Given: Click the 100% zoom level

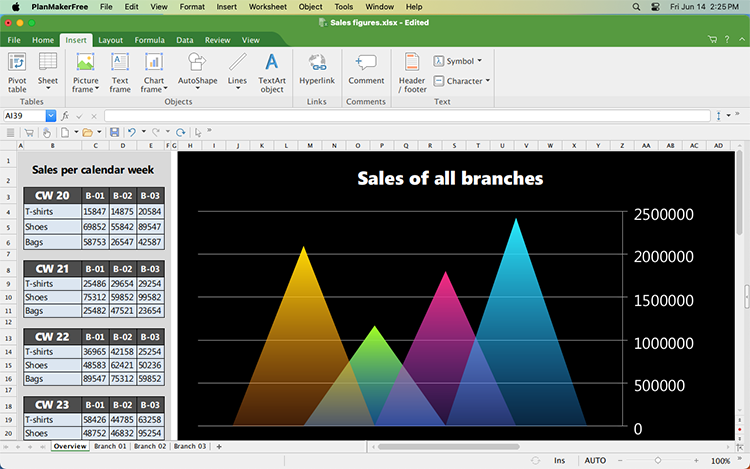Looking at the screenshot, I should pyautogui.click(x=720, y=461).
